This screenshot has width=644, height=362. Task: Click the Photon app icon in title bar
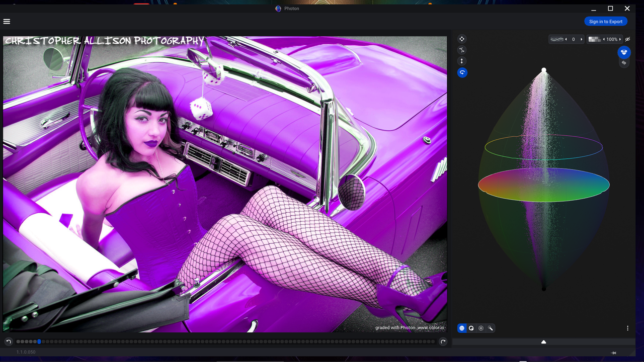pyautogui.click(x=278, y=9)
